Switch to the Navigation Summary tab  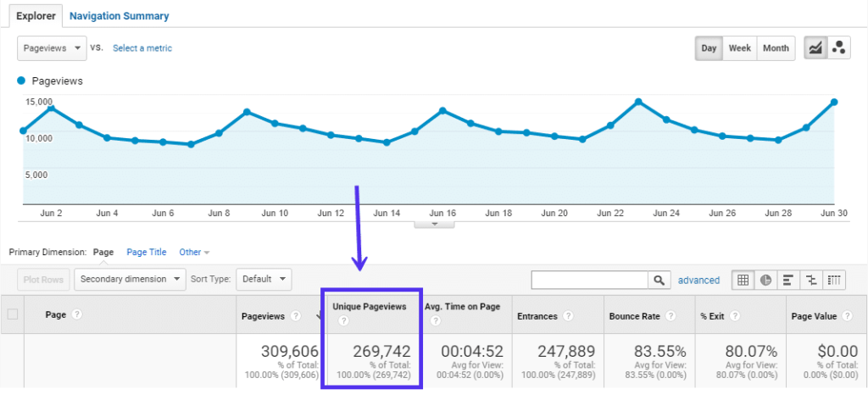click(x=119, y=16)
